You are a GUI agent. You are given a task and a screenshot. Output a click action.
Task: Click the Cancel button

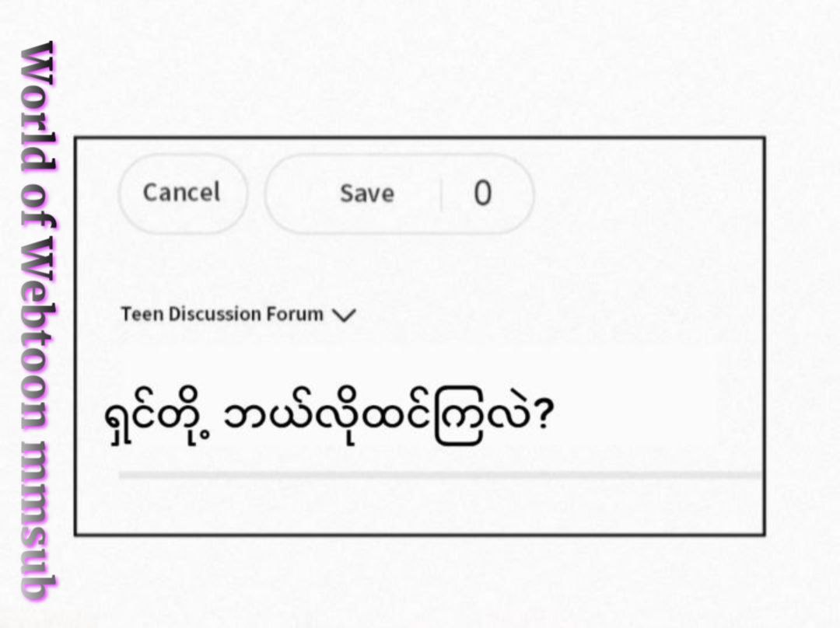click(x=182, y=193)
